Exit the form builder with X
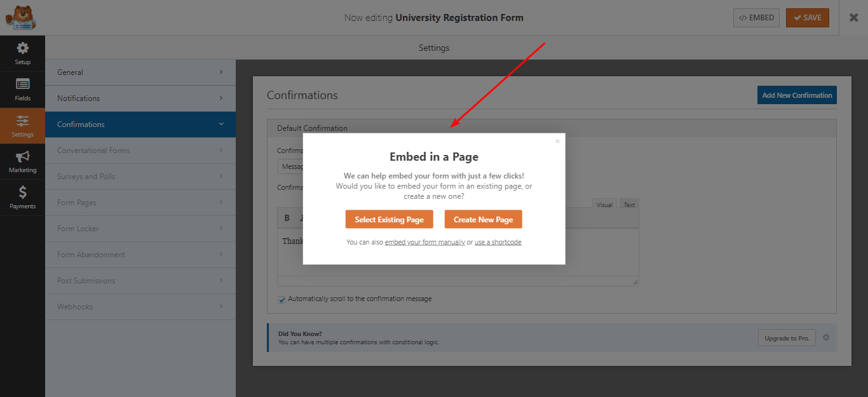This screenshot has width=868, height=397. click(853, 18)
